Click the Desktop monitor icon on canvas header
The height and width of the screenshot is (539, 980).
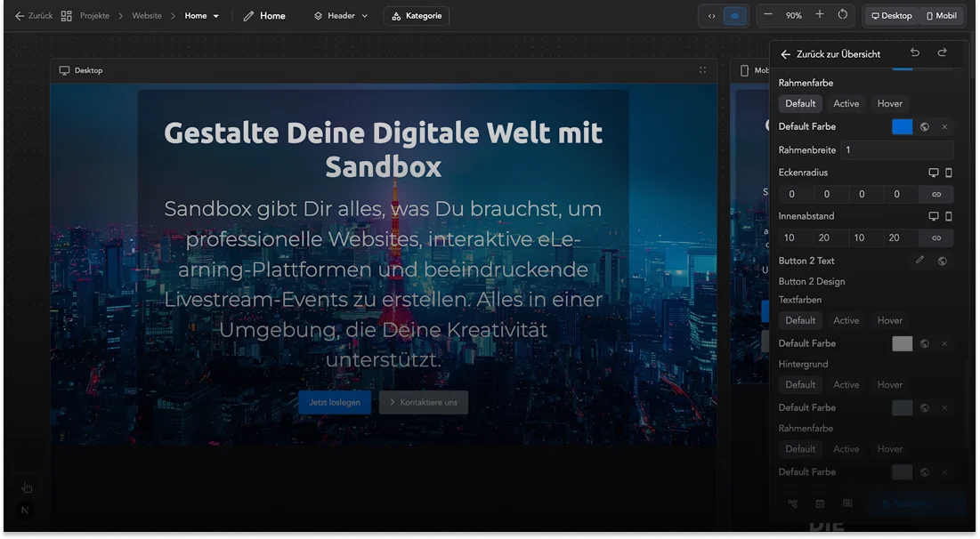[64, 70]
